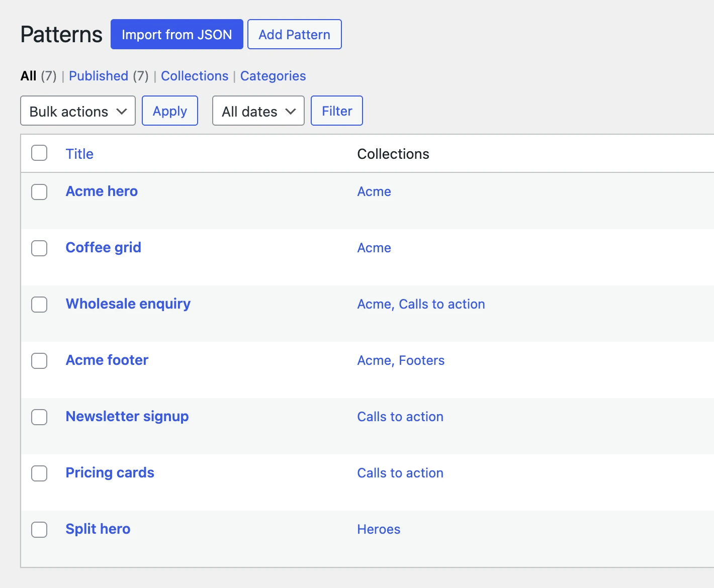Click the Filter button
This screenshot has height=588, width=714.
(337, 111)
